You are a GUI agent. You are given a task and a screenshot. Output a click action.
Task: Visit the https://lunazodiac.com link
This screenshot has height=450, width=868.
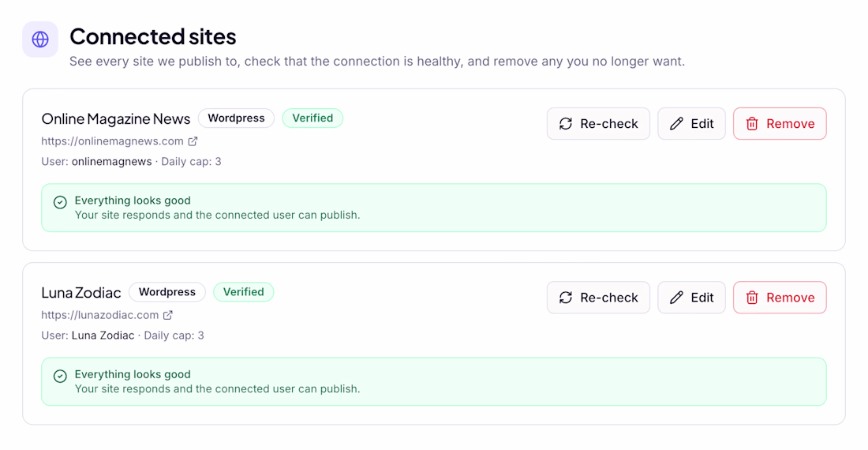(x=100, y=315)
